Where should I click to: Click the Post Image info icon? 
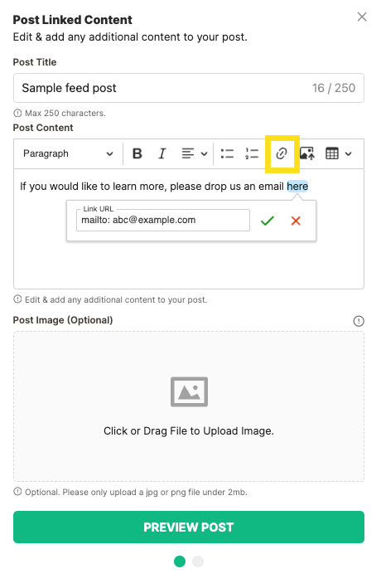click(x=359, y=321)
